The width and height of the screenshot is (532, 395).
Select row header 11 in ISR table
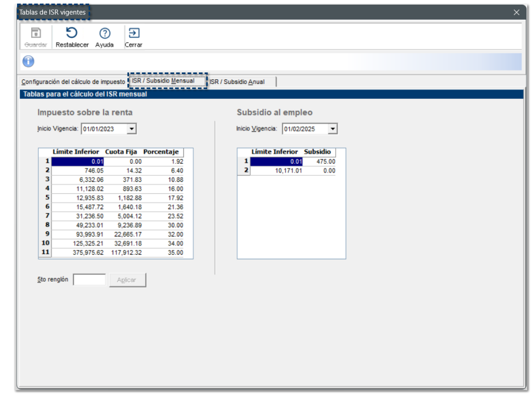click(45, 253)
